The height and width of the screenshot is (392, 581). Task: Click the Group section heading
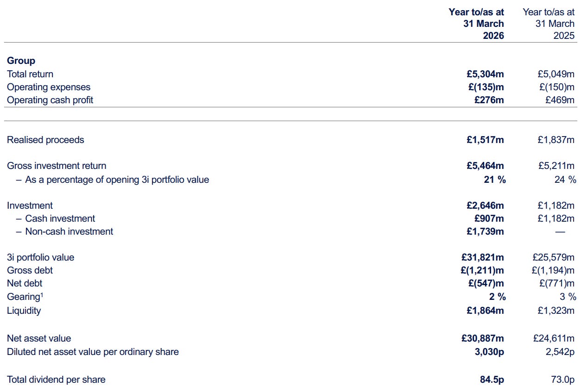(21, 61)
